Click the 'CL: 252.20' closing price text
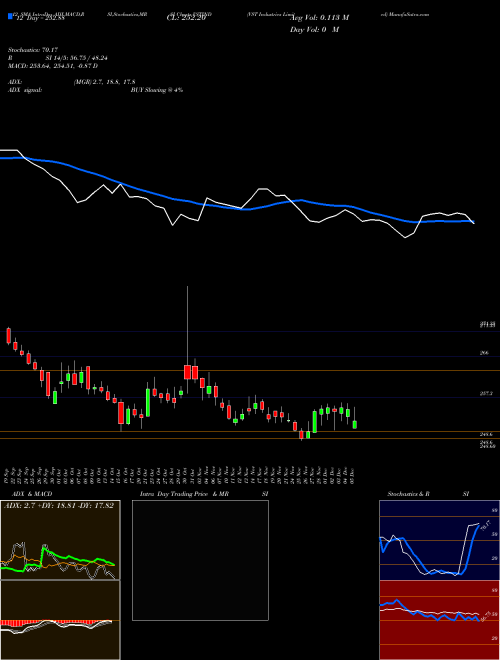Screen dimensions: 500x660 (x=186, y=18)
